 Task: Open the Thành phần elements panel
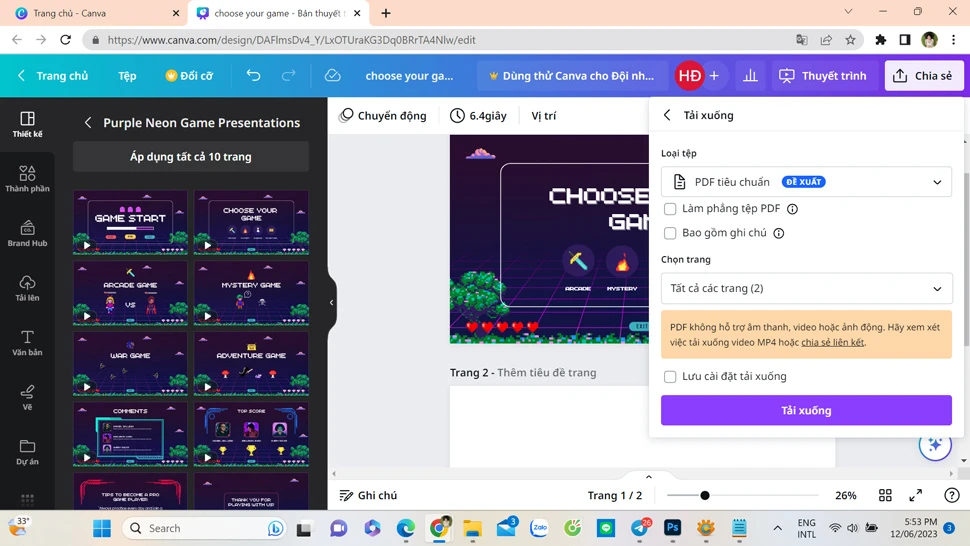[x=27, y=179]
